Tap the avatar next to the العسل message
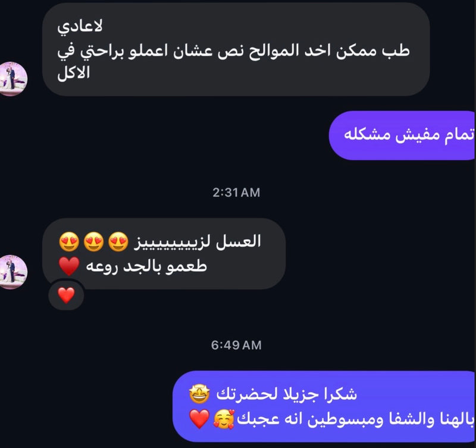This screenshot has width=476, height=448. (12, 272)
